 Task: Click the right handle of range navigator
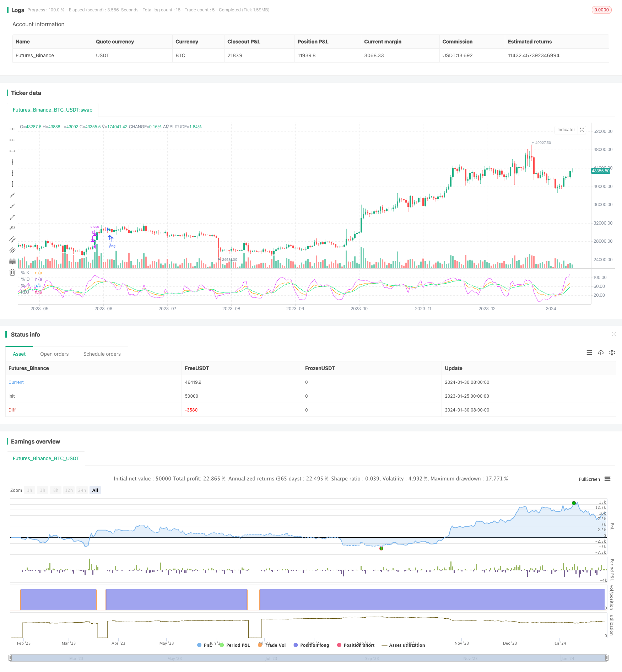pyautogui.click(x=607, y=658)
